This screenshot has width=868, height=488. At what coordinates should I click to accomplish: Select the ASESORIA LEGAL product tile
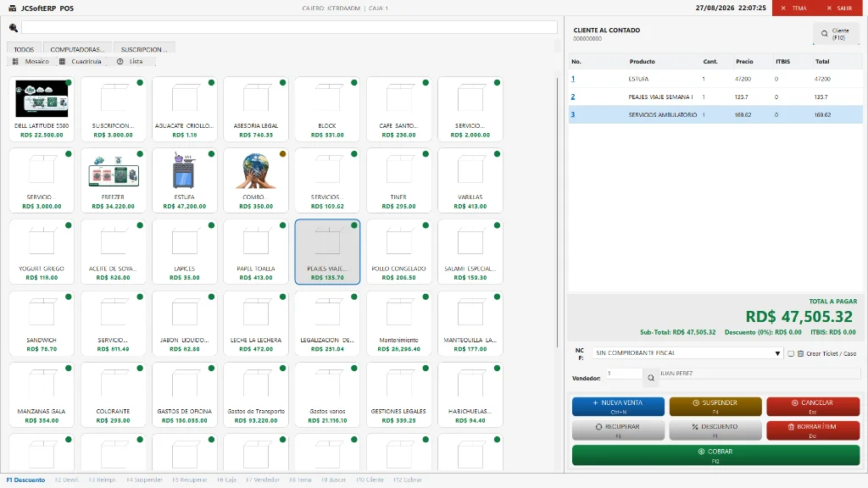pyautogui.click(x=256, y=109)
